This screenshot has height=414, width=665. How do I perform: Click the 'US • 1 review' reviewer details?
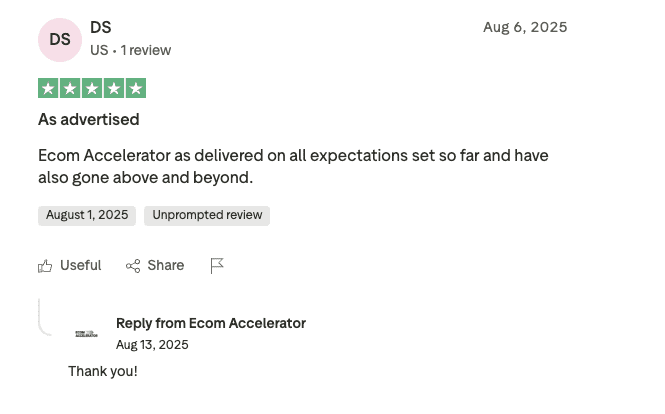pos(131,50)
